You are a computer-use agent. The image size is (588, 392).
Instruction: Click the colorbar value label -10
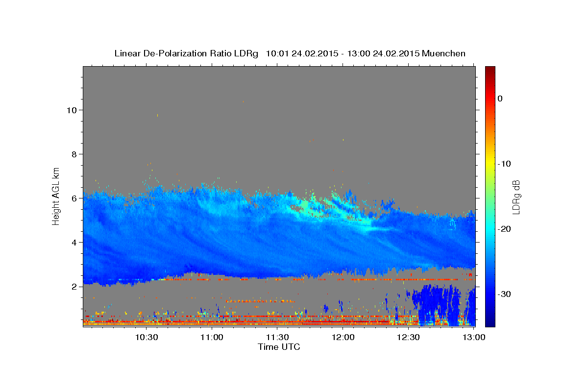pyautogui.click(x=505, y=164)
